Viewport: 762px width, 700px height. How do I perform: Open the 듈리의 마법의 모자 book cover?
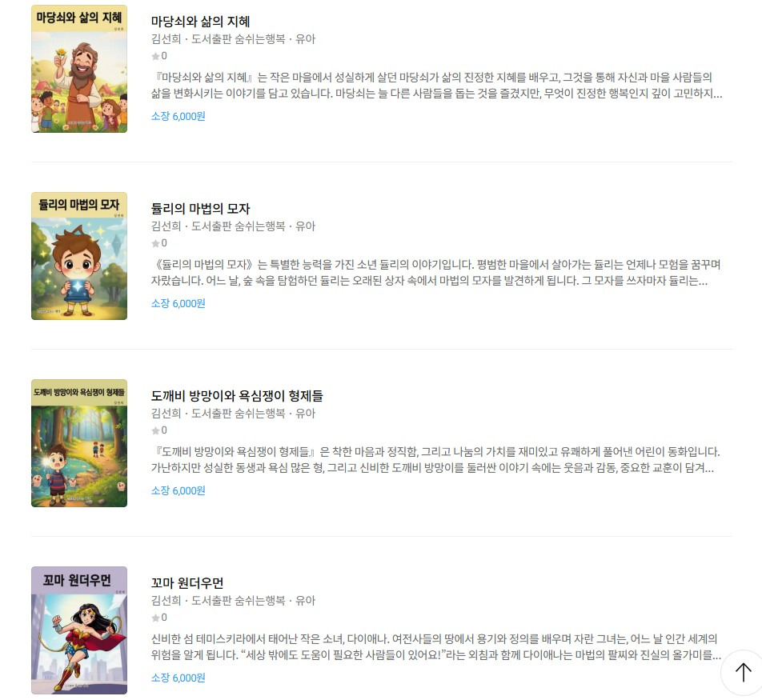click(x=79, y=256)
